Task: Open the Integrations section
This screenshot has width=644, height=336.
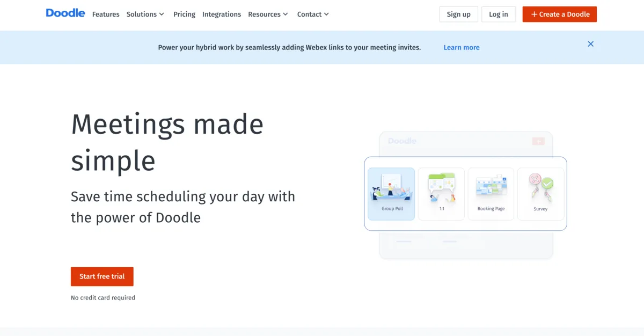Action: point(222,14)
